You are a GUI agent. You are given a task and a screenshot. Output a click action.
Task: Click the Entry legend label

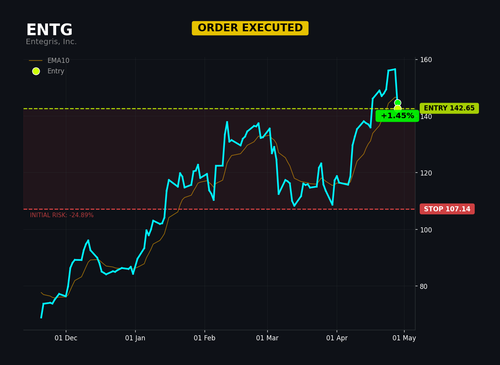click(56, 71)
